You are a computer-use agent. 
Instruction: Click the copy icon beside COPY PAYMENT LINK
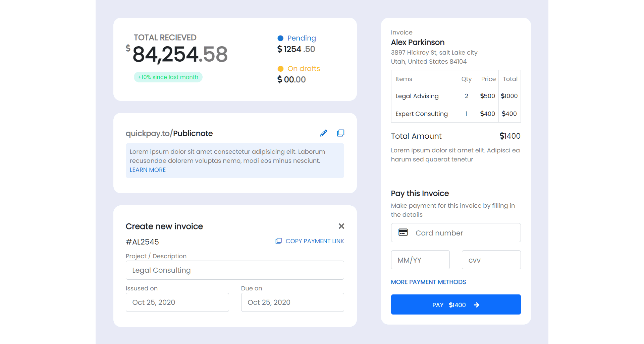[278, 241]
